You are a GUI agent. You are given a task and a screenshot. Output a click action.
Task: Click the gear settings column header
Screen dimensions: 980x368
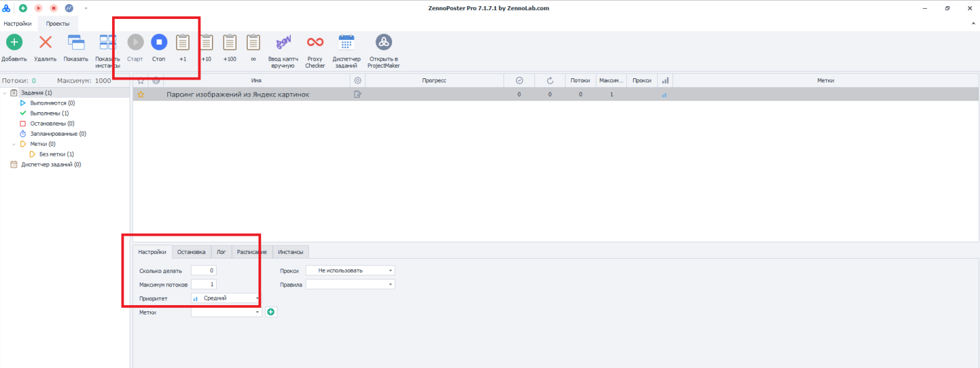pyautogui.click(x=358, y=80)
